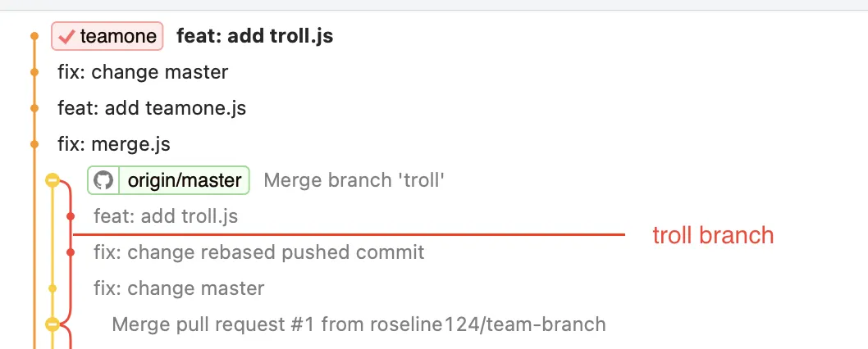Open the "Merge branch 'troll'" commit
Screen dimensions: 868x349
coord(354,180)
